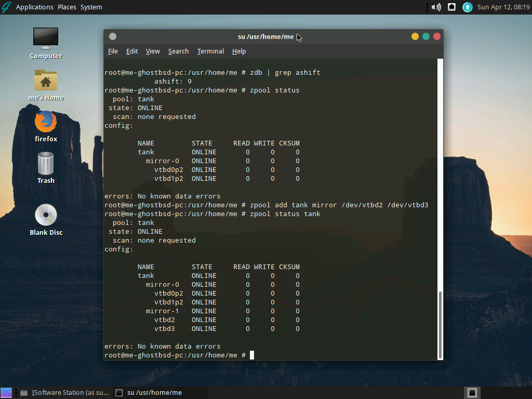Open the Terminal menu in the terminal window
Screen dimensions: 532x399
(x=210, y=51)
